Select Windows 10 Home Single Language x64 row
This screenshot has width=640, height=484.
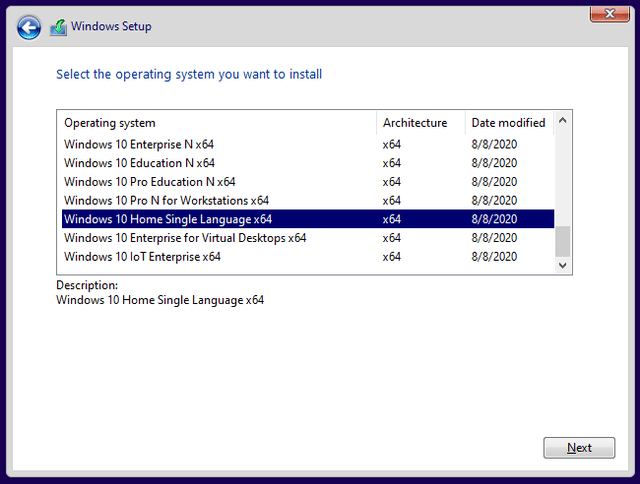point(308,219)
